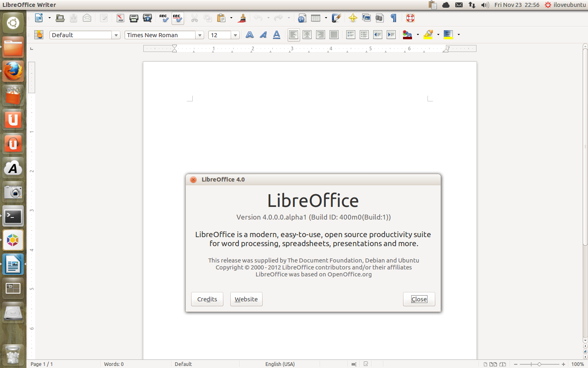The height and width of the screenshot is (368, 588).
Task: Set Align Right
Action: click(x=321, y=35)
